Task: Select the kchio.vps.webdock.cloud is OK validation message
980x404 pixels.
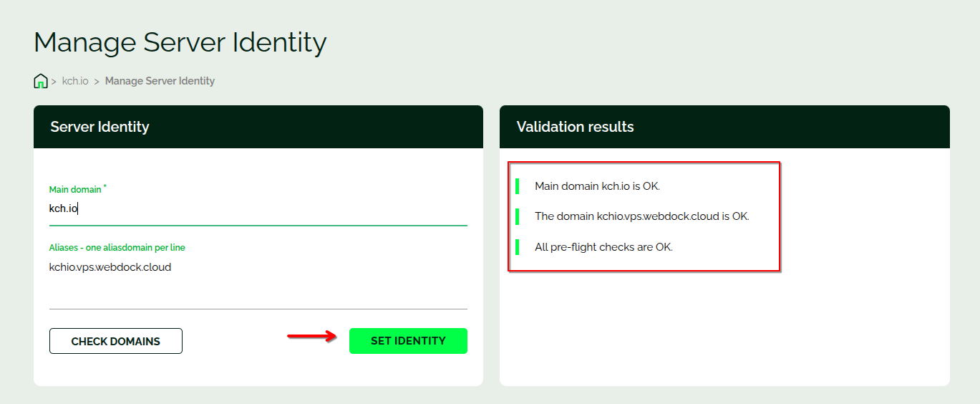Action: click(x=641, y=216)
